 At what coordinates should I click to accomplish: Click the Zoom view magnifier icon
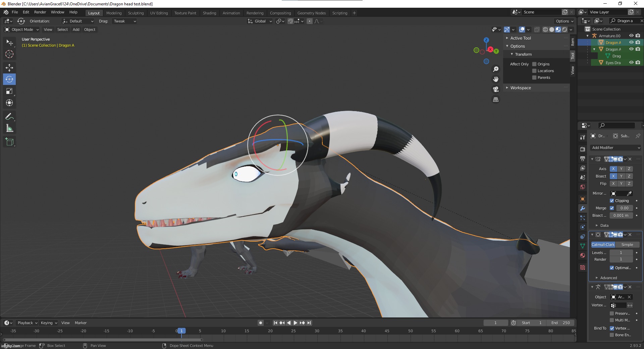pos(496,69)
